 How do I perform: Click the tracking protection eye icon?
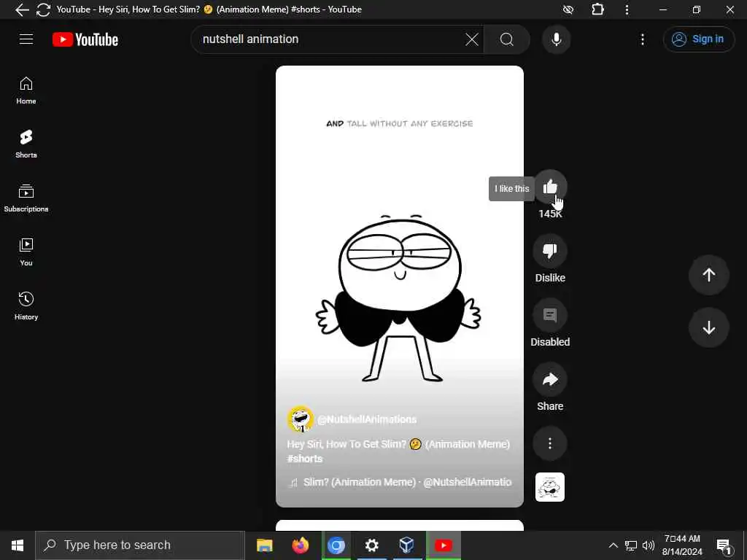[568, 9]
